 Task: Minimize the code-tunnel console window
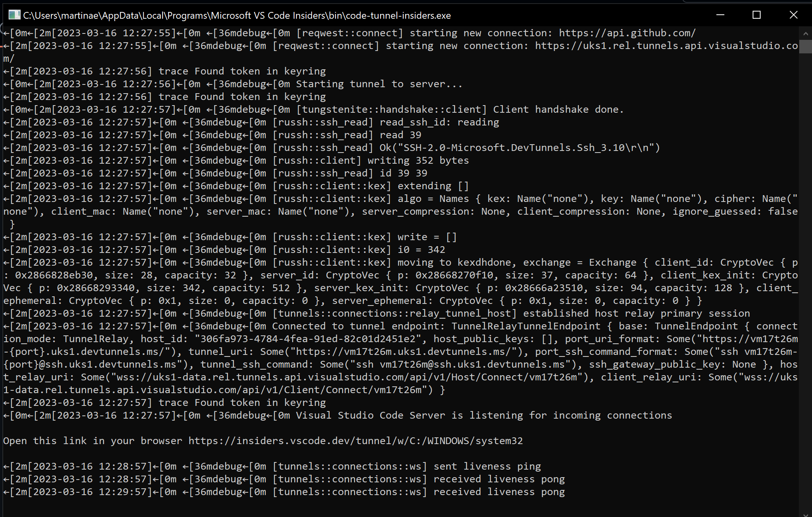coord(720,15)
